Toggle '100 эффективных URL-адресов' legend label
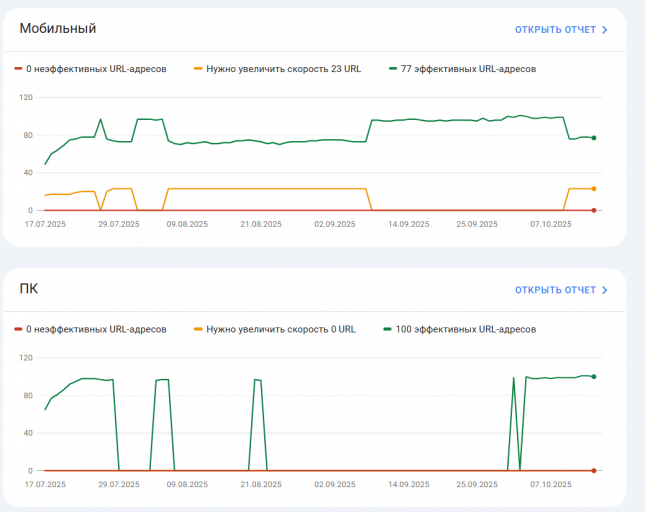This screenshot has height=512, width=645. pyautogui.click(x=465, y=329)
